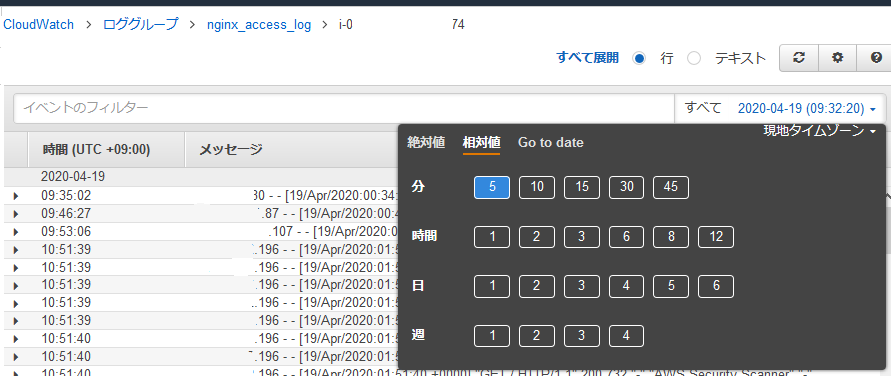Click the すべて展開 link
Screen dimensions: 891x376
[x=588, y=58]
